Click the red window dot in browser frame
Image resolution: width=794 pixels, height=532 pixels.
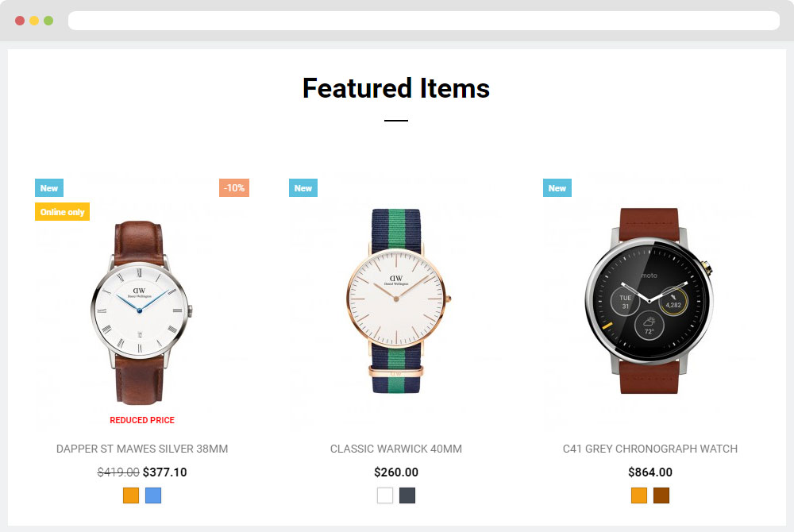(x=20, y=21)
